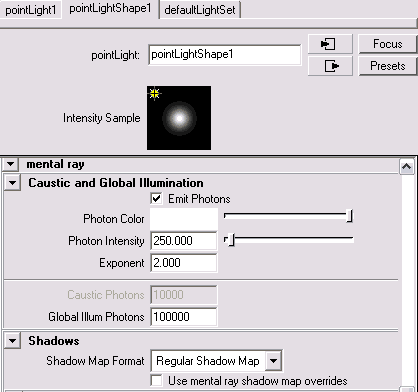The width and height of the screenshot is (418, 392).
Task: Click the Photon Intensity slider handle
Action: point(231,240)
